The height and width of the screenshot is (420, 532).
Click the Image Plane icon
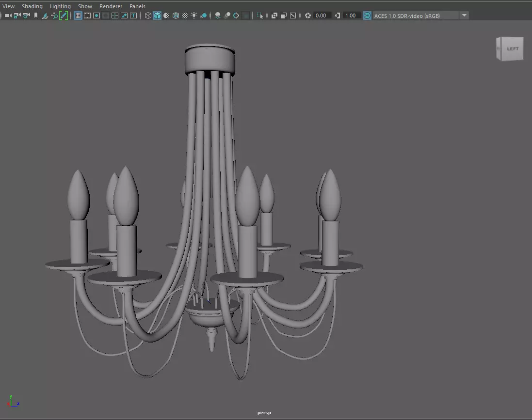(45, 15)
